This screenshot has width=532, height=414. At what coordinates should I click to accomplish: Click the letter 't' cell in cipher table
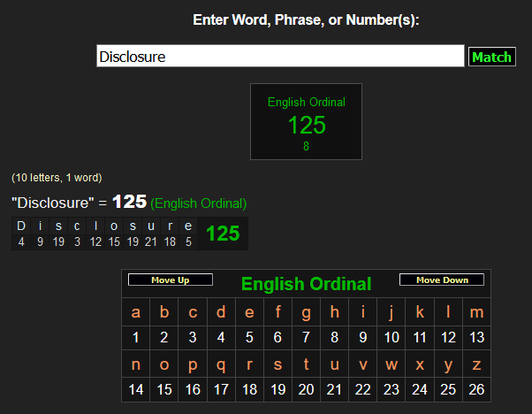coord(306,364)
